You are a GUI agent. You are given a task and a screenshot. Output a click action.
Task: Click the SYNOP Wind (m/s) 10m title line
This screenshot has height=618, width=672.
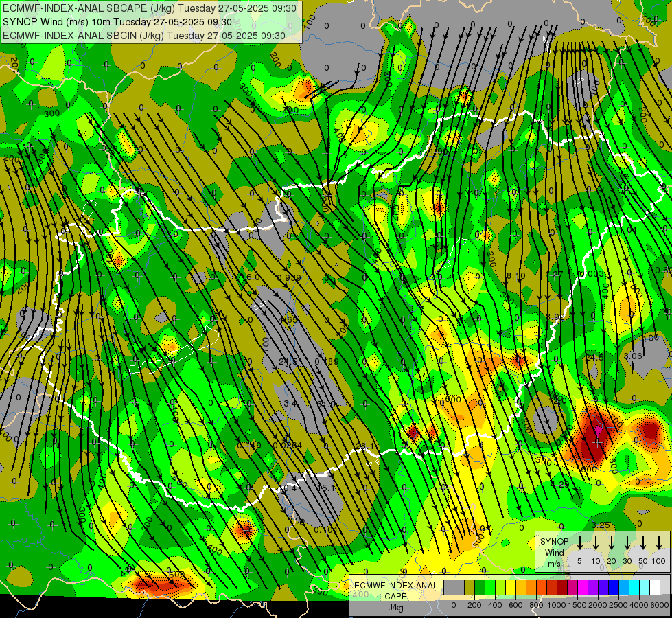[117, 22]
